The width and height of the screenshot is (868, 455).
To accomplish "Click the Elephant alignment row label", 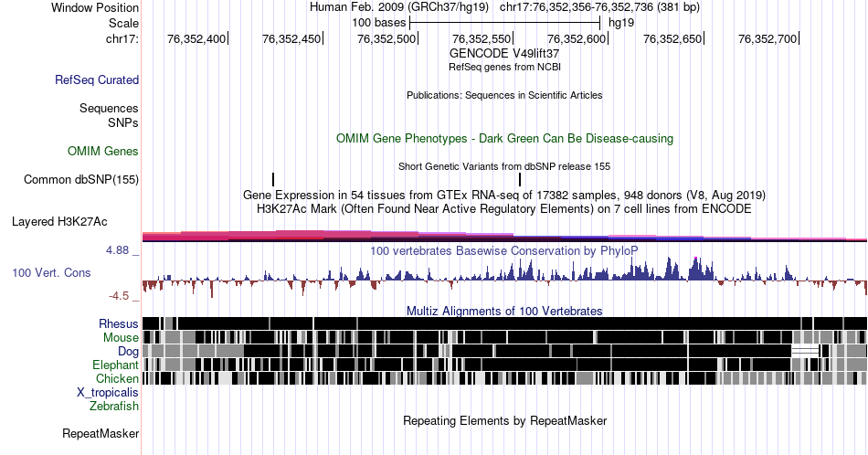I will (115, 365).
